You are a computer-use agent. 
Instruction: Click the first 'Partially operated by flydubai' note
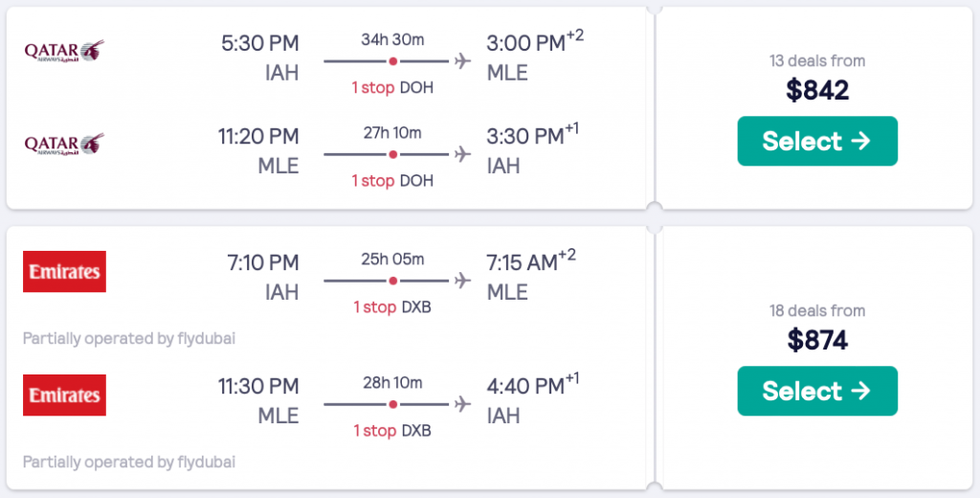click(129, 338)
